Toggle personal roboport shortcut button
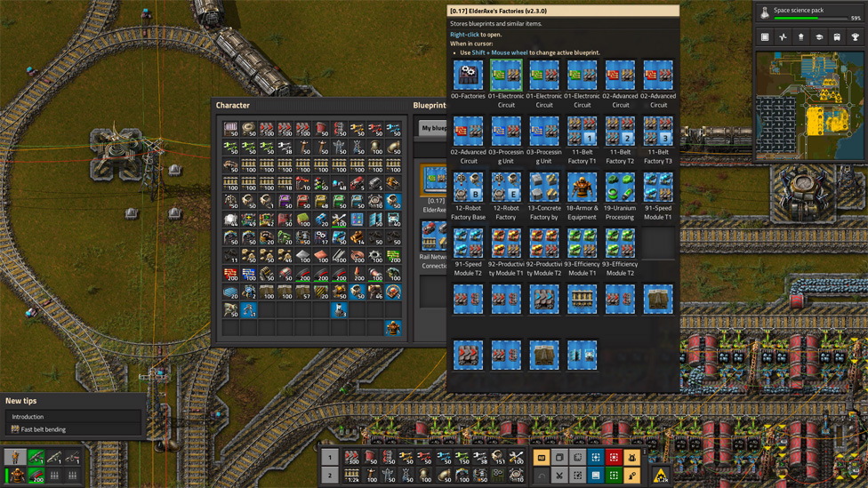 click(632, 458)
